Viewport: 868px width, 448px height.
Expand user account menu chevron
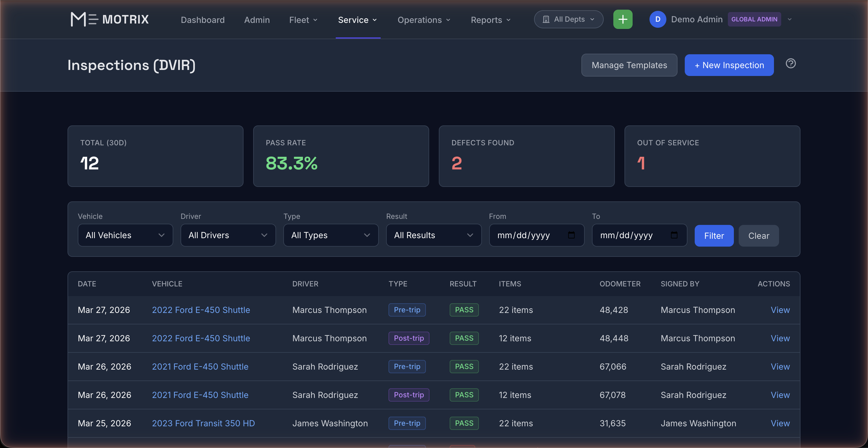tap(790, 19)
